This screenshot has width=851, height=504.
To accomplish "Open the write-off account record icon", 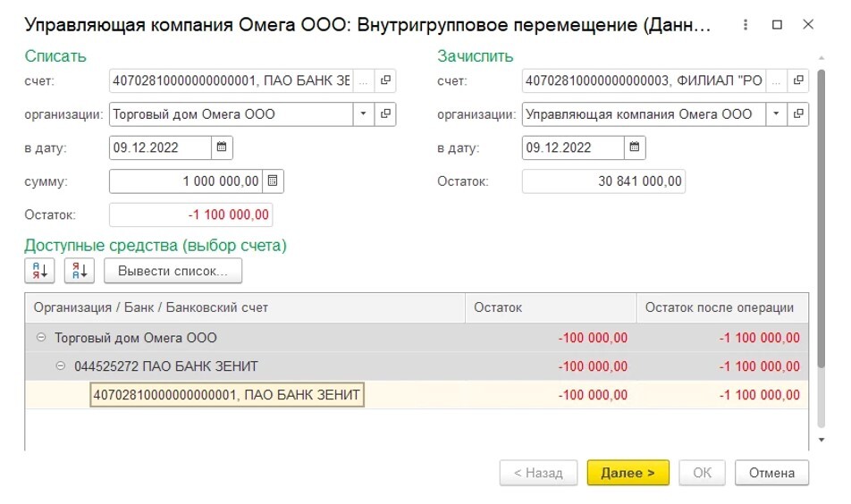I will click(x=386, y=80).
